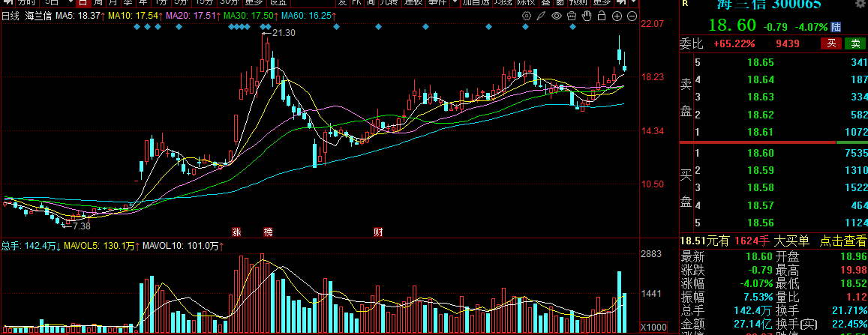Click the blue 陆 badge
This screenshot has height=335, width=868.
pos(836,26)
